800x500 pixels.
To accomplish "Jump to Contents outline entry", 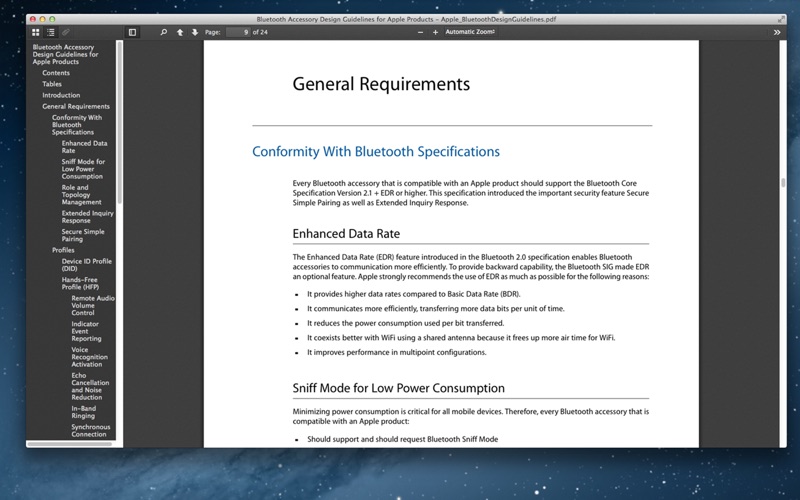I will click(x=56, y=73).
